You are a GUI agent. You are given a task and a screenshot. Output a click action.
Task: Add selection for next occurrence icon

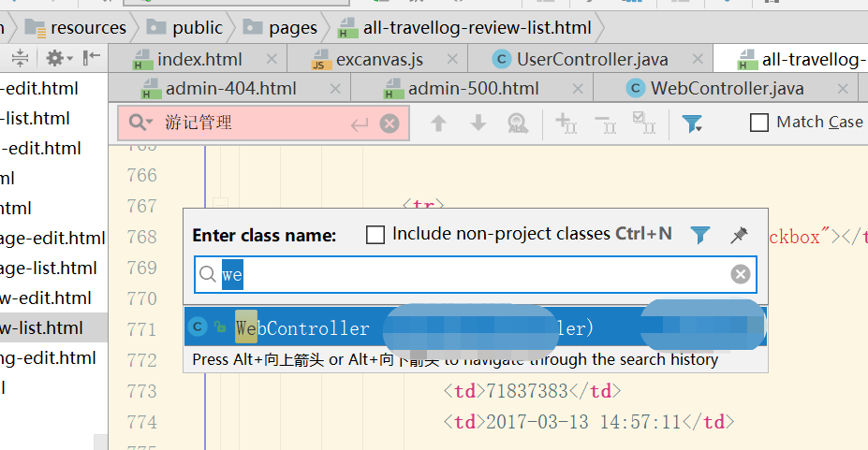point(566,123)
